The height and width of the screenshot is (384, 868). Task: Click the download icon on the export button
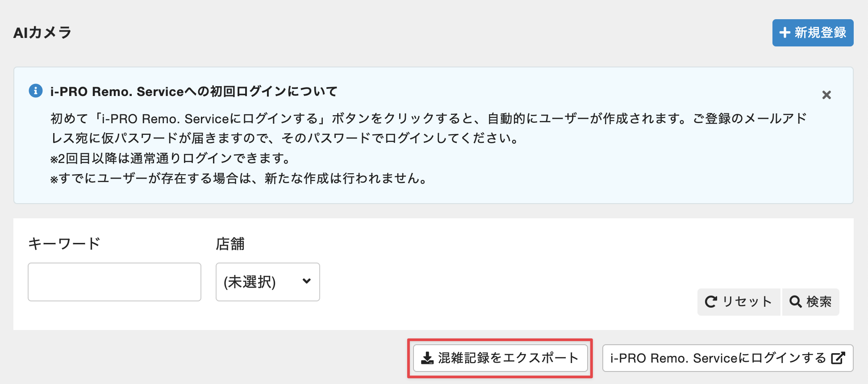[427, 358]
